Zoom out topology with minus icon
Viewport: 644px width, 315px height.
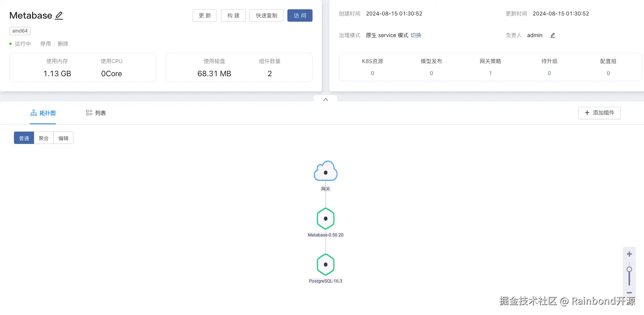pyautogui.click(x=629, y=293)
